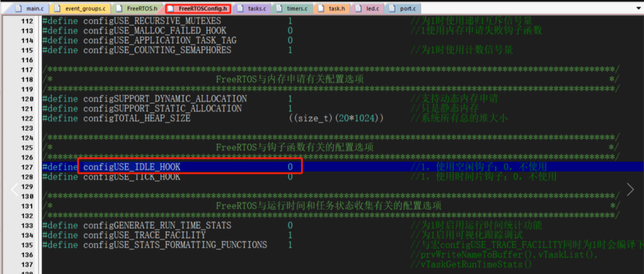Click the value 0 of configUSE_APPLICATION_TASK_TAG
The image size is (644, 274).
pyautogui.click(x=290, y=41)
